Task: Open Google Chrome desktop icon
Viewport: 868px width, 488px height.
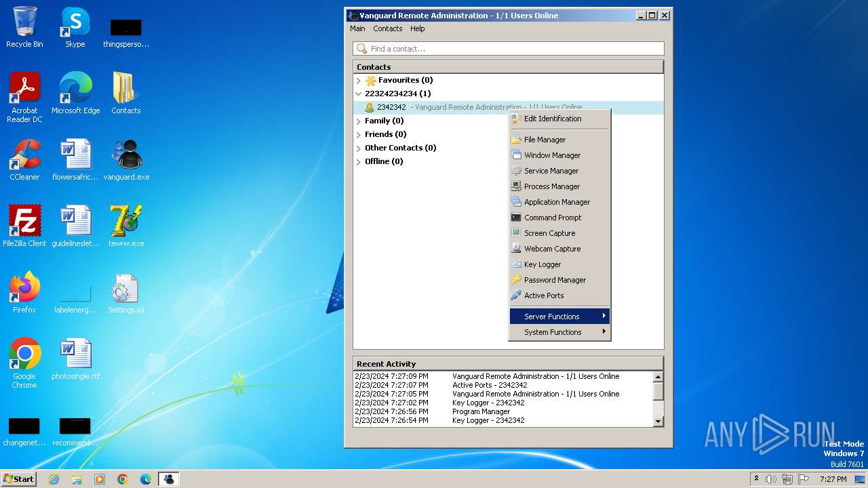Action: (24, 363)
